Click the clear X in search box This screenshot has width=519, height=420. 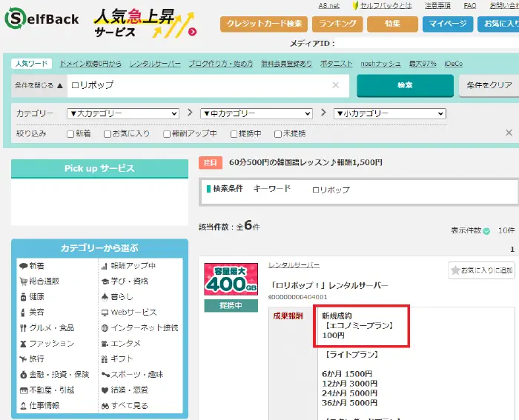335,85
